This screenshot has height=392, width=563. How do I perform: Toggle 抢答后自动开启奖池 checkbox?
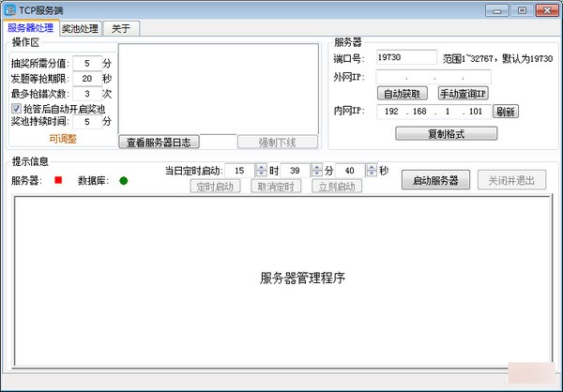[x=17, y=109]
